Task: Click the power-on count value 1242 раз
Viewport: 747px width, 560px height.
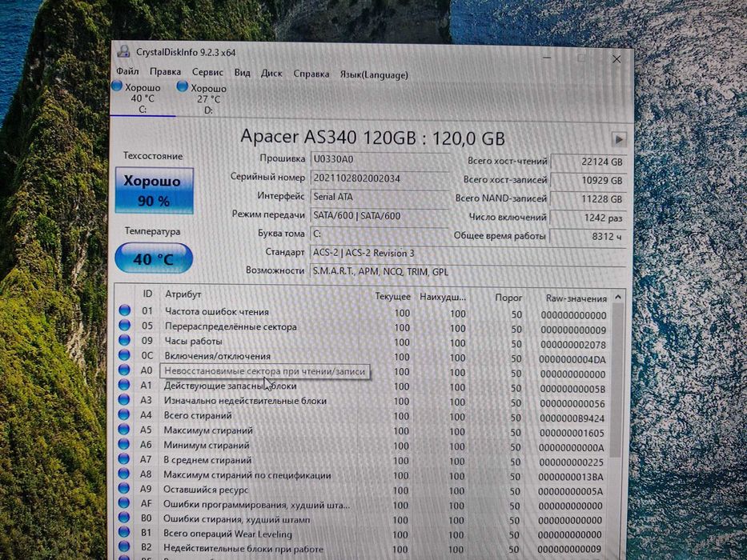Action: pos(588,218)
